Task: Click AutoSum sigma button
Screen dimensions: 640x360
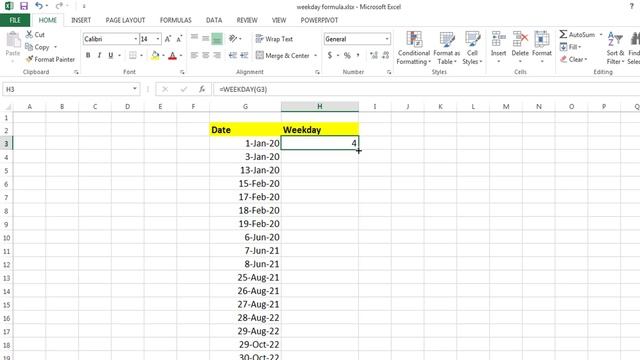Action: (578, 34)
